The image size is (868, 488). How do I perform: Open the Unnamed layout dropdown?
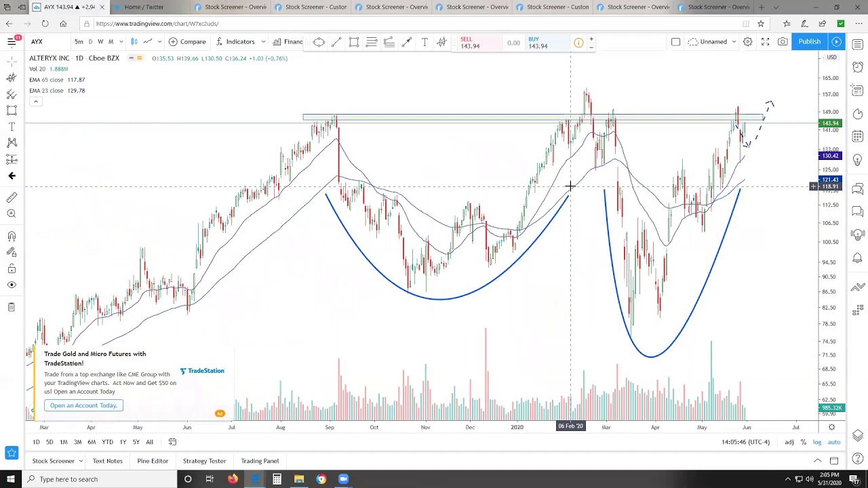pyautogui.click(x=712, y=42)
